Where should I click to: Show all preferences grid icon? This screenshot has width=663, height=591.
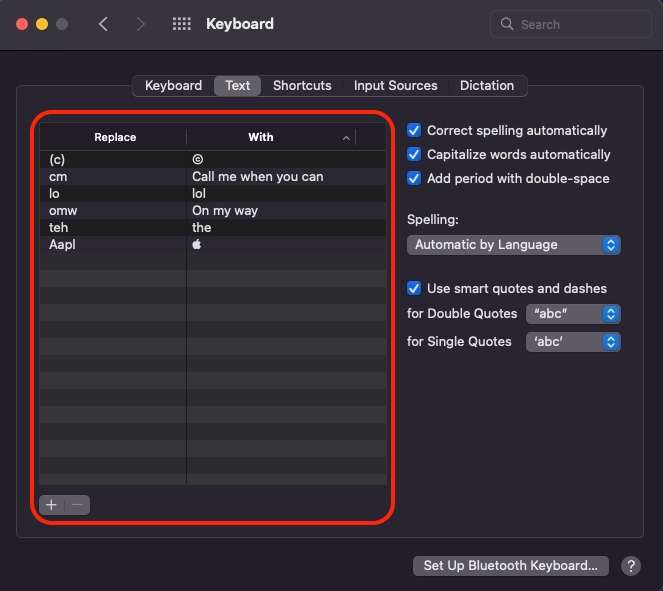pyautogui.click(x=182, y=24)
